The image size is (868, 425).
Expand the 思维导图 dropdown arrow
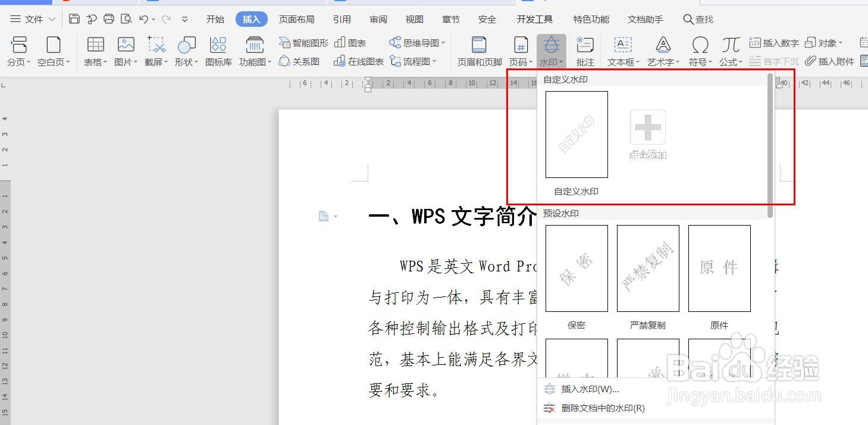click(x=443, y=43)
